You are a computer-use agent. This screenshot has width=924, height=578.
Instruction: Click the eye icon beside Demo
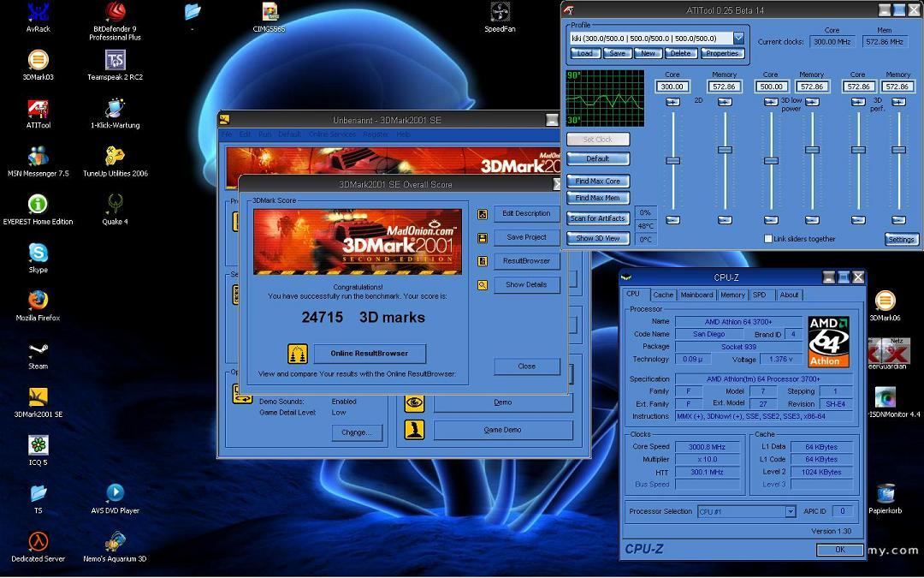click(x=415, y=402)
